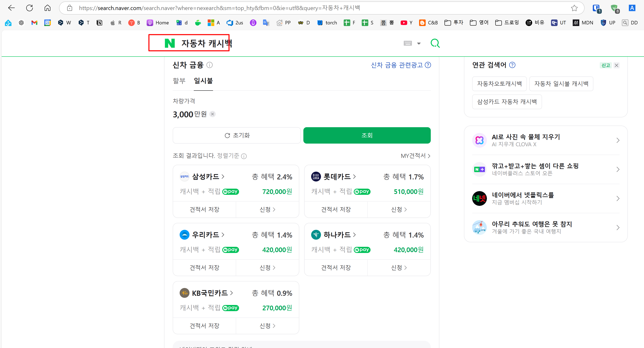Clear the 3,000만원 price with the x icon

212,114
